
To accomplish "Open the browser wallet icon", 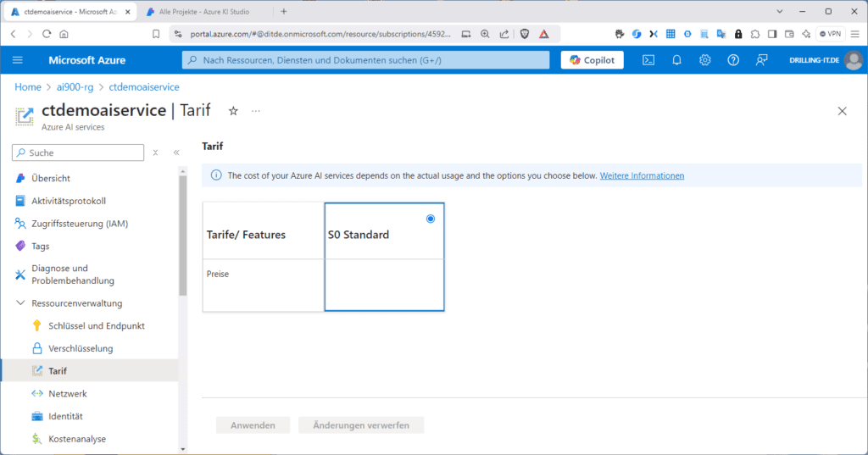I will point(789,34).
